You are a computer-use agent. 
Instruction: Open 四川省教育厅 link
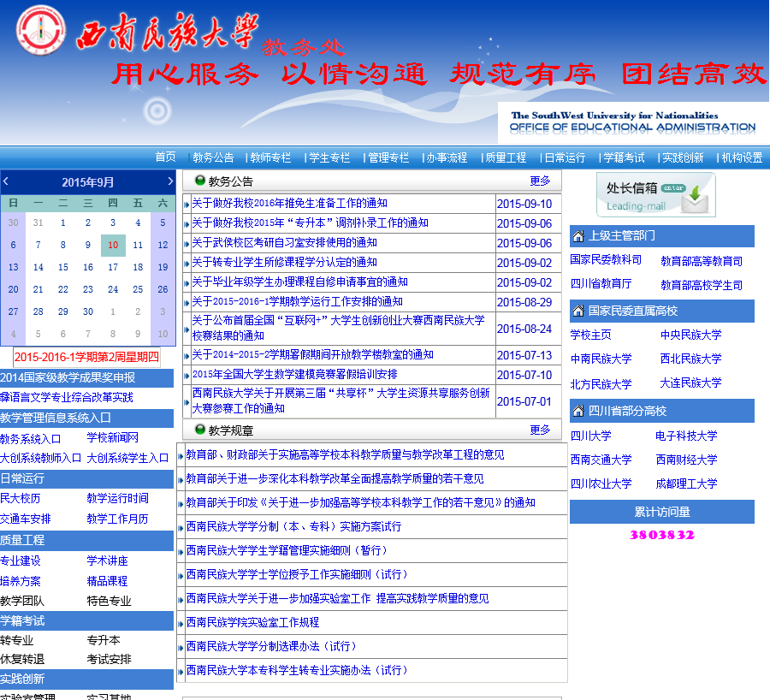pos(601,283)
